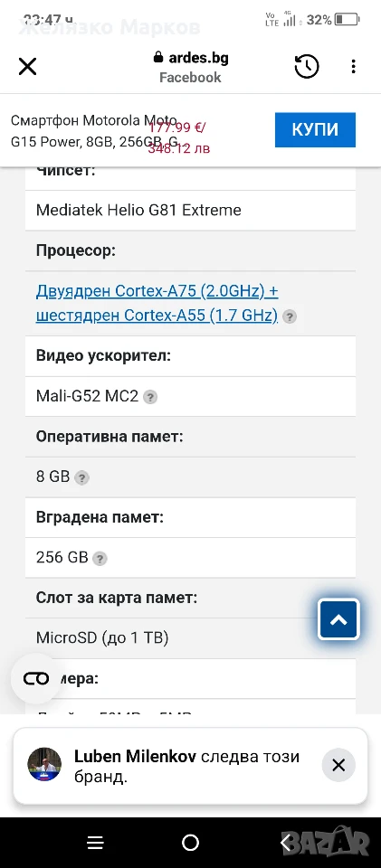The width and height of the screenshot is (381, 868).
Task: Open the Двуядрен Cortex-A75 processor link
Action: pos(157,303)
